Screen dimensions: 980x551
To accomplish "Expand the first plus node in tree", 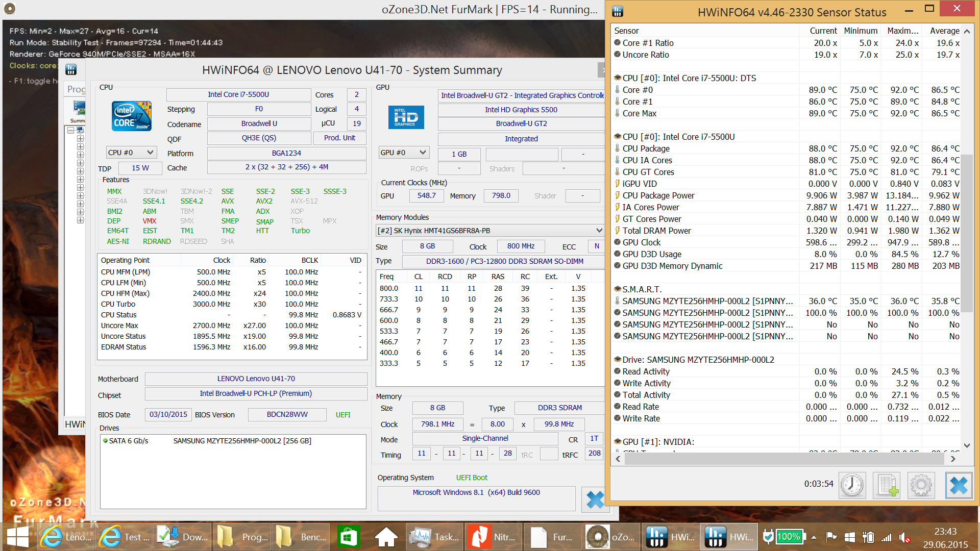I will [x=80, y=139].
